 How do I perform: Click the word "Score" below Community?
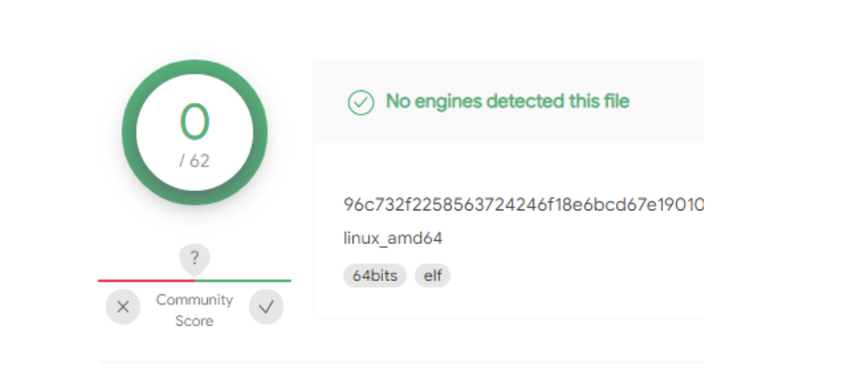coord(194,321)
